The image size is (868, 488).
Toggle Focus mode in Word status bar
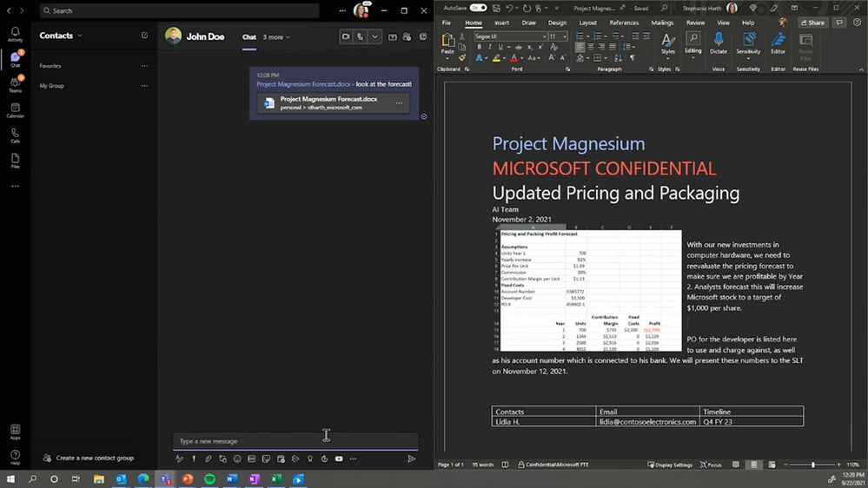[711, 465]
